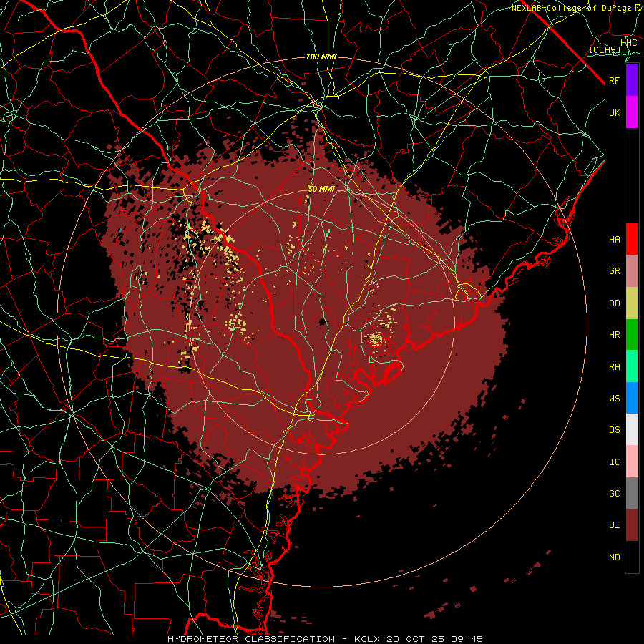Click the 'RF' legend label
The image size is (644, 644).
pos(614,80)
